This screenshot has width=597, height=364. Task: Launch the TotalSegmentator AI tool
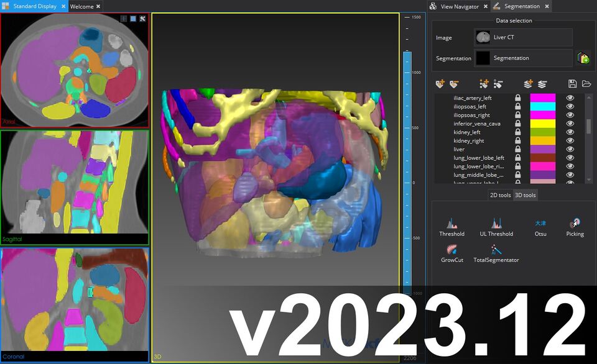tap(496, 253)
